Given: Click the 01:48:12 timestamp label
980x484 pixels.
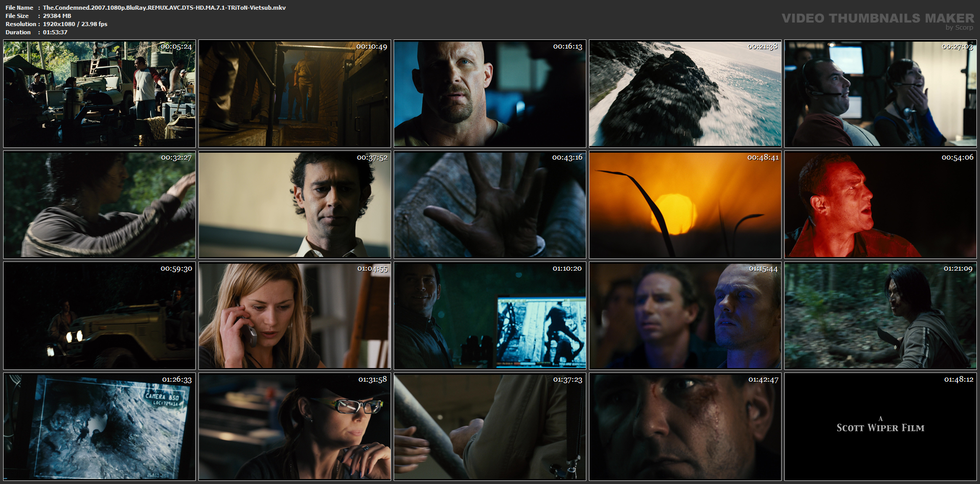Looking at the screenshot, I should tap(959, 380).
